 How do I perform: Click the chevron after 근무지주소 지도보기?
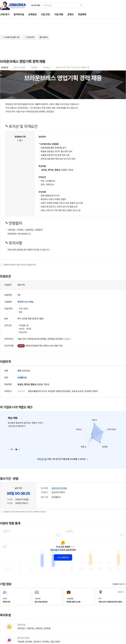[72, 339]
